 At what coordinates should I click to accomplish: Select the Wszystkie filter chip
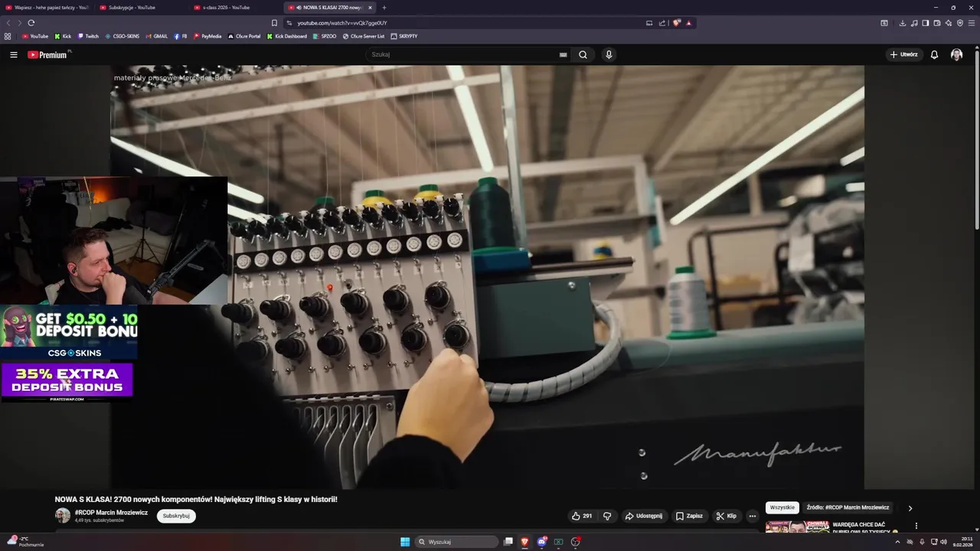(782, 507)
